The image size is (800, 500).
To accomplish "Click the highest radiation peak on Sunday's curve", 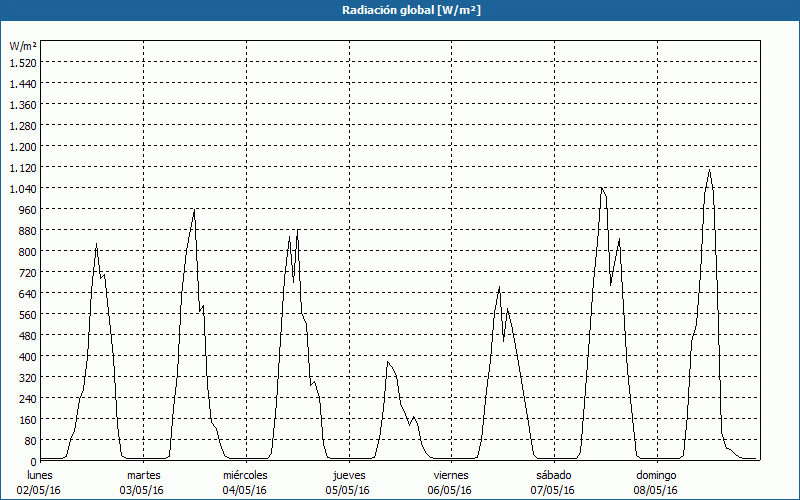I will tap(709, 170).
